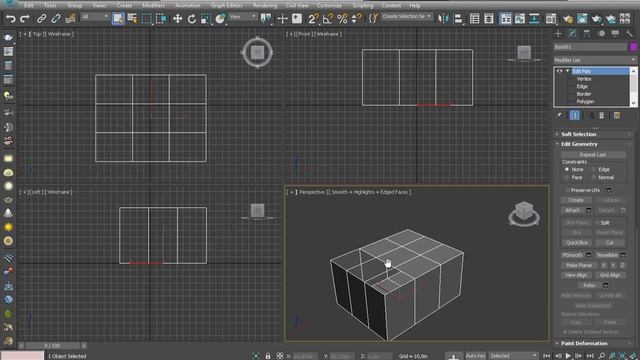The width and height of the screenshot is (640, 360).
Task: Select the Select and Link chain icon
Action: (41, 19)
